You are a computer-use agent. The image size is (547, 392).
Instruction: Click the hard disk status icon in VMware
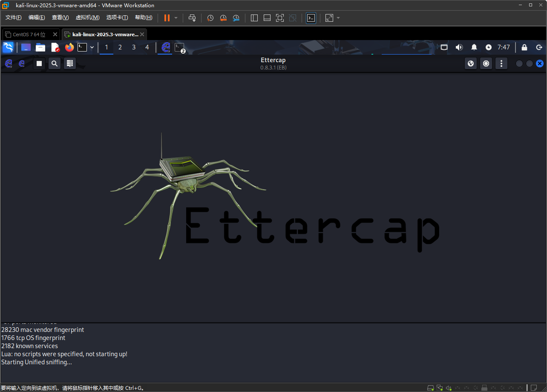coord(431,388)
